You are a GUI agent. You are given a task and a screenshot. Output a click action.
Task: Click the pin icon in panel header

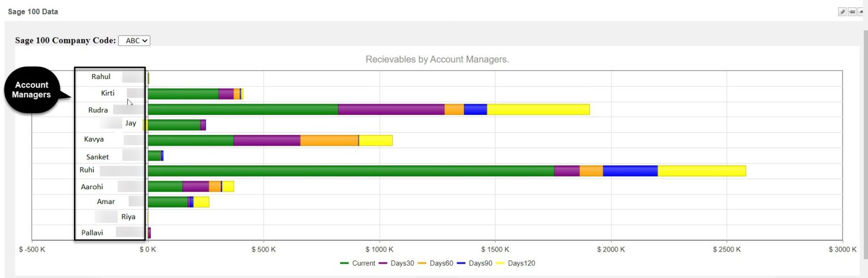tap(852, 12)
